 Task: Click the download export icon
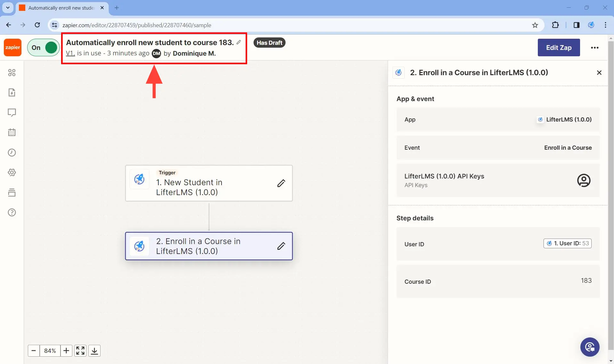point(94,351)
